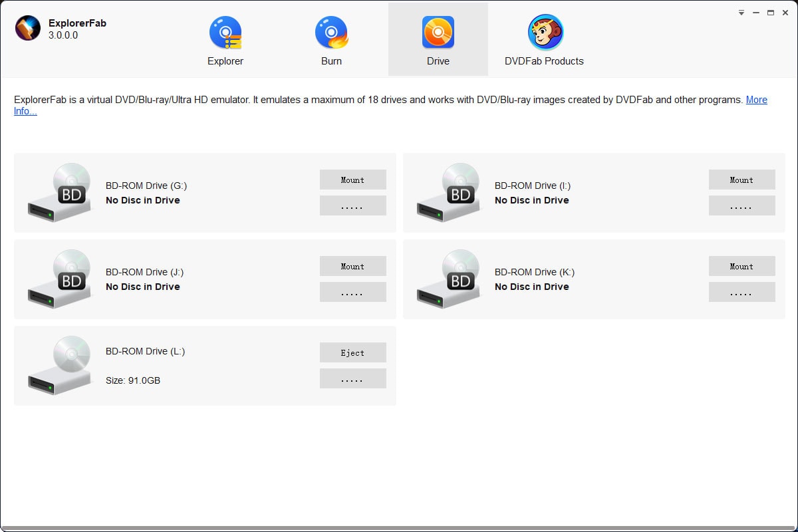Open the dotted options button for G:
The width and height of the screenshot is (798, 532).
[353, 205]
